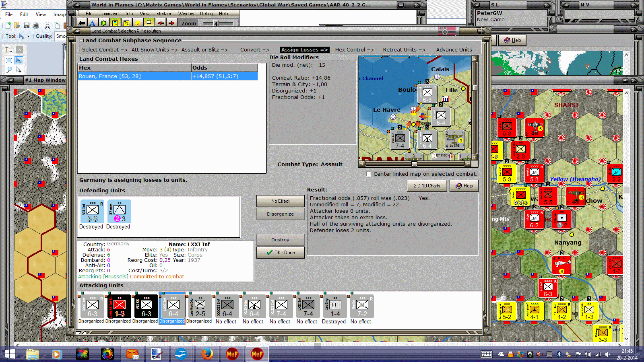This screenshot has height=362, width=644.
Task: Open the Edit menu in image editor
Action: point(24,14)
